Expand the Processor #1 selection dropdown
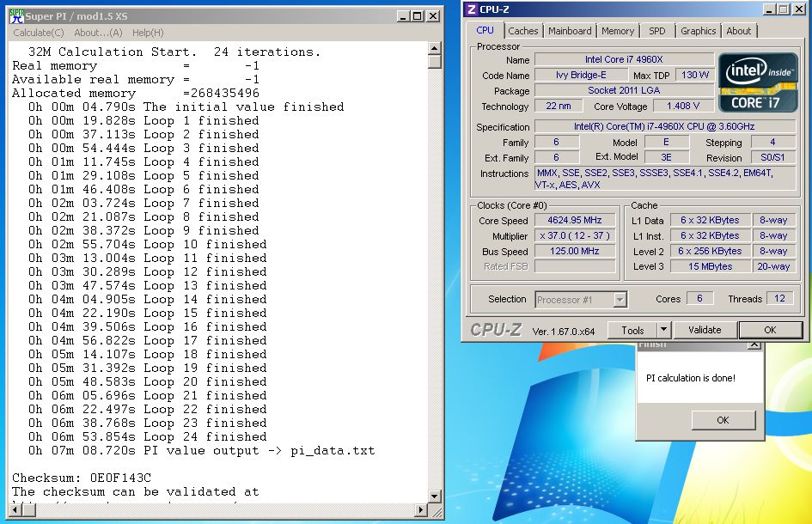The height and width of the screenshot is (524, 812). (x=620, y=300)
